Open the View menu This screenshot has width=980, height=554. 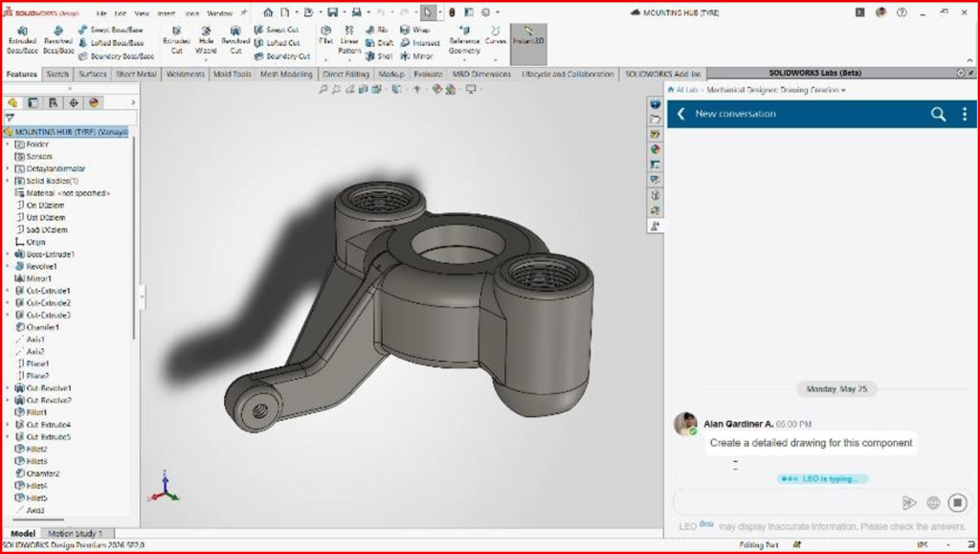[x=142, y=12]
